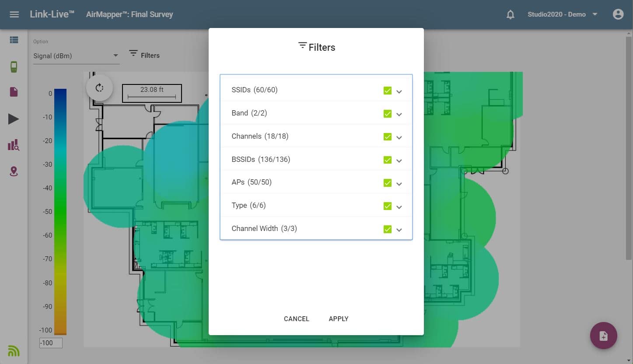This screenshot has width=633, height=364.
Task: Open the results document icon in sidebar
Action: point(13,92)
